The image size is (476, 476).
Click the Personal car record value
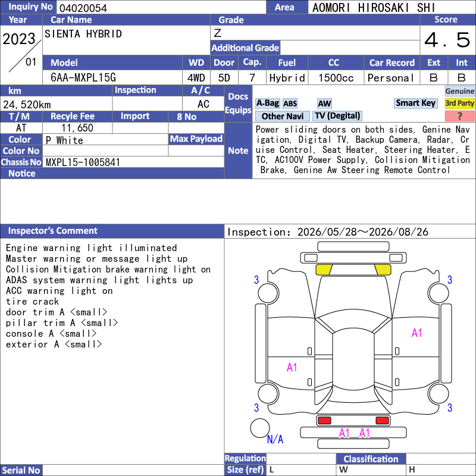tap(391, 78)
